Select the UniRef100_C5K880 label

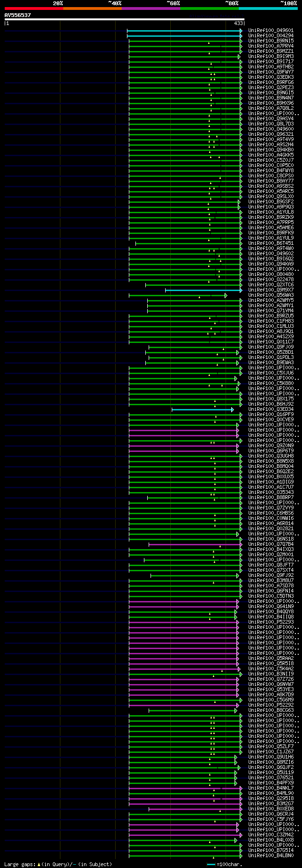click(x=271, y=384)
